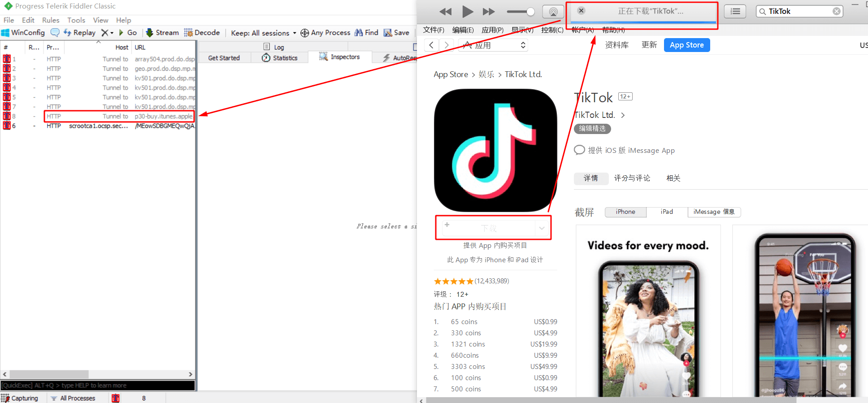
Task: Click the TikTok search field in iTunes
Action: (x=799, y=11)
